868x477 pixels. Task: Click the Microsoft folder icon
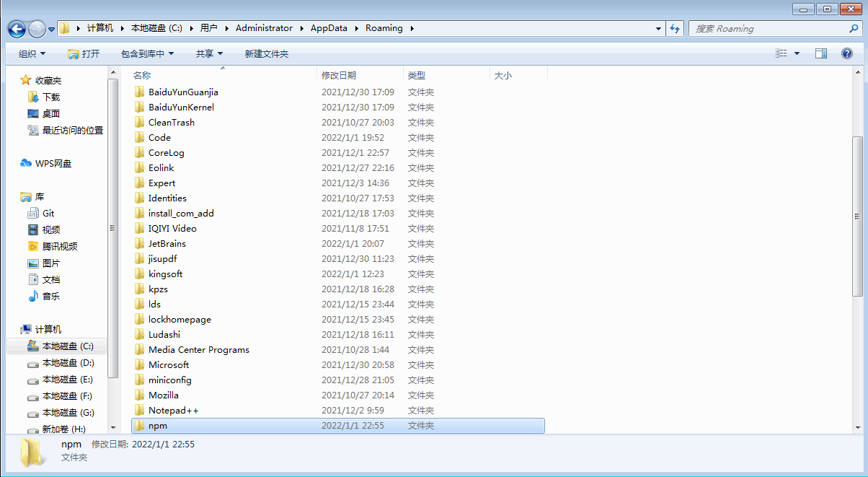click(x=140, y=364)
